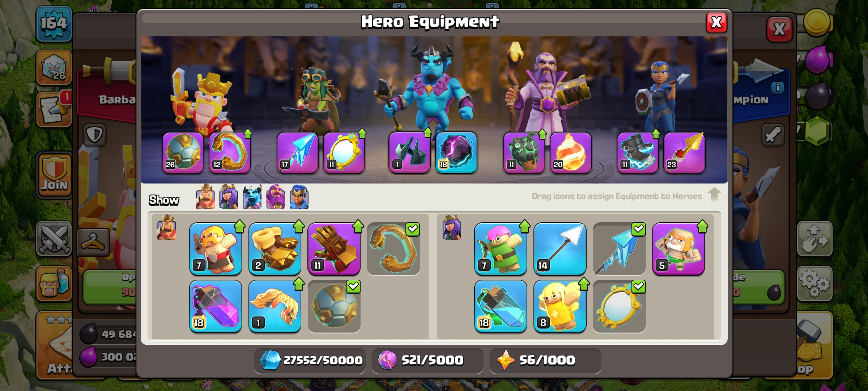Select the Giant Puppet level 5 equipment
The image size is (868, 391).
tap(678, 249)
